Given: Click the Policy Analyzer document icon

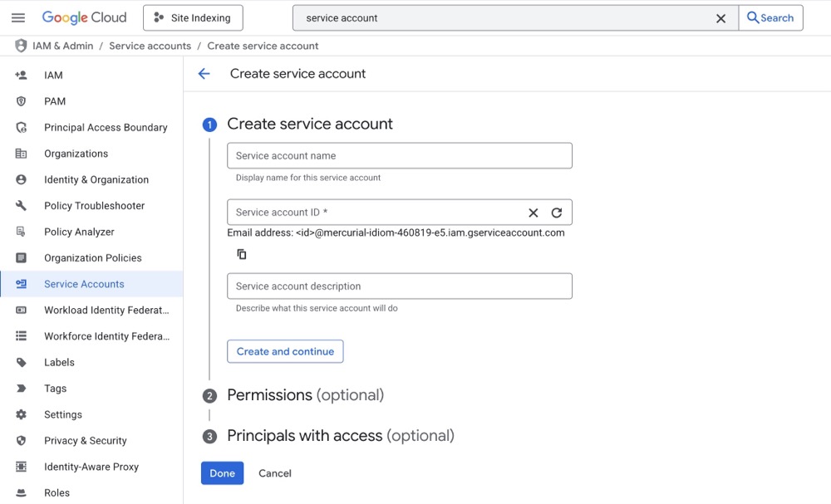Looking at the screenshot, I should (x=22, y=232).
